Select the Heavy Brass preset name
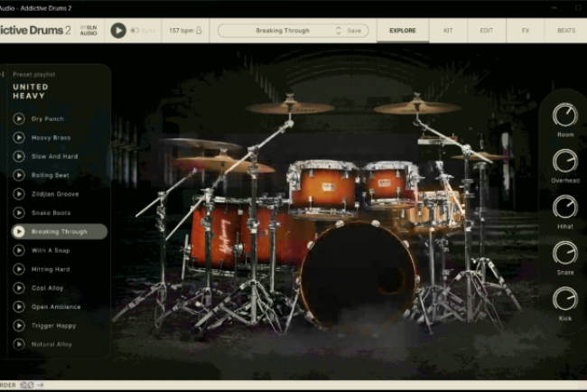The height and width of the screenshot is (392, 587). point(51,137)
